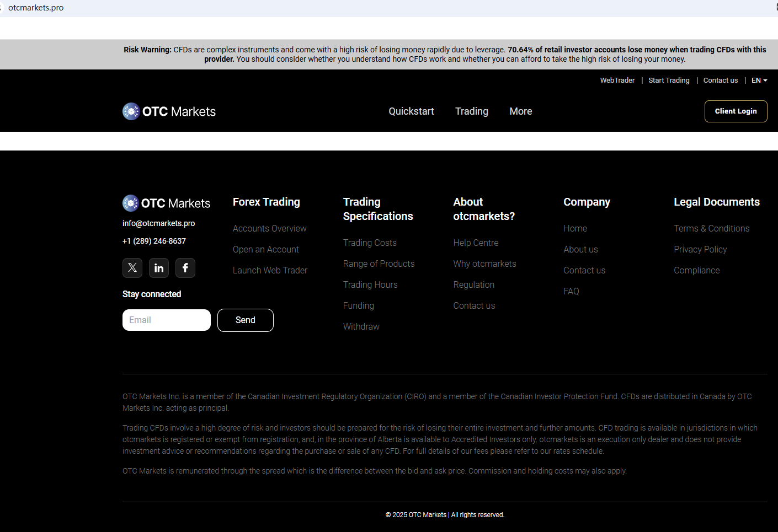The height and width of the screenshot is (532, 778).
Task: Open the Help Centre link
Action: tap(476, 243)
